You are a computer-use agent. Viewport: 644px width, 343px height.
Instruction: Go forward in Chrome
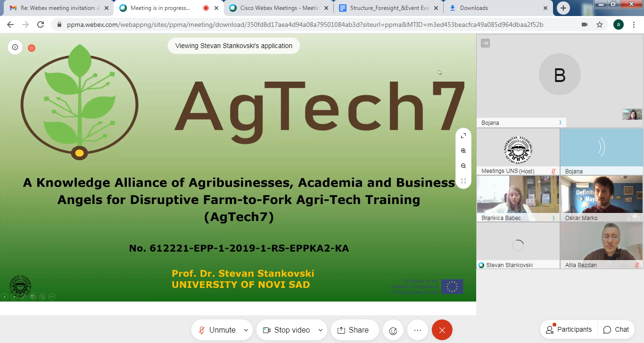click(x=25, y=24)
